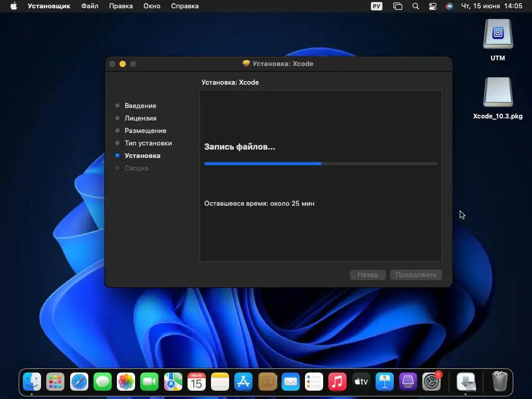
Task: Click the package icon in installer title
Action: (246, 63)
